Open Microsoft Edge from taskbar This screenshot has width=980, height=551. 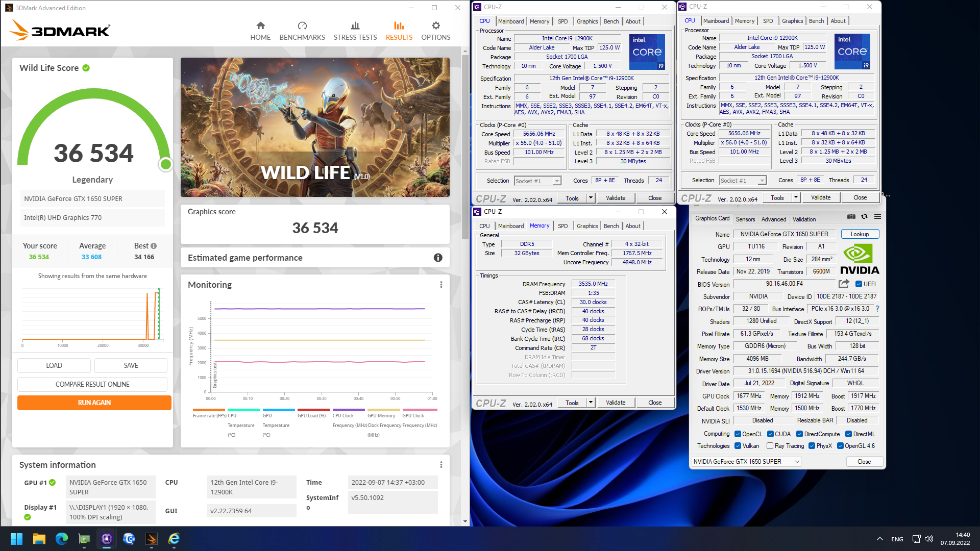tap(62, 539)
